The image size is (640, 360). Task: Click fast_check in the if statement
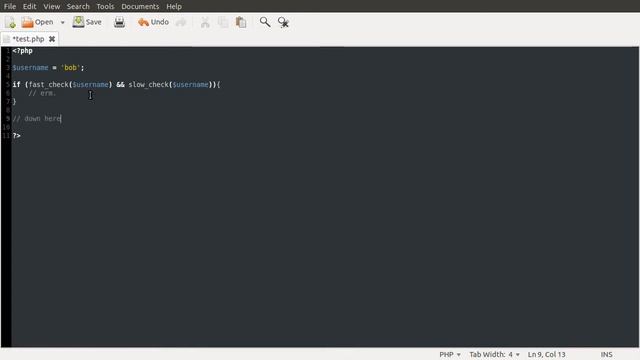[x=48, y=85]
